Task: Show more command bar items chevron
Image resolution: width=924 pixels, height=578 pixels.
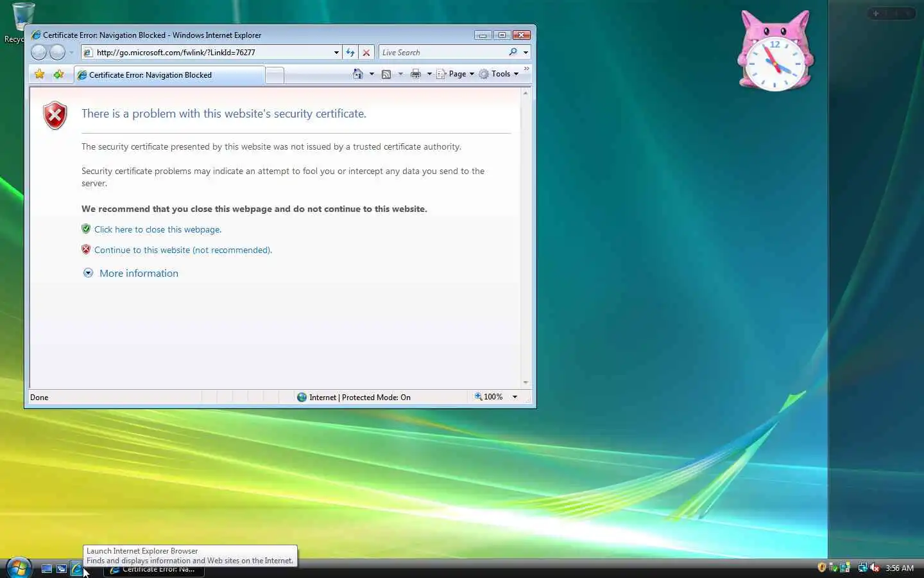Action: [x=527, y=68]
